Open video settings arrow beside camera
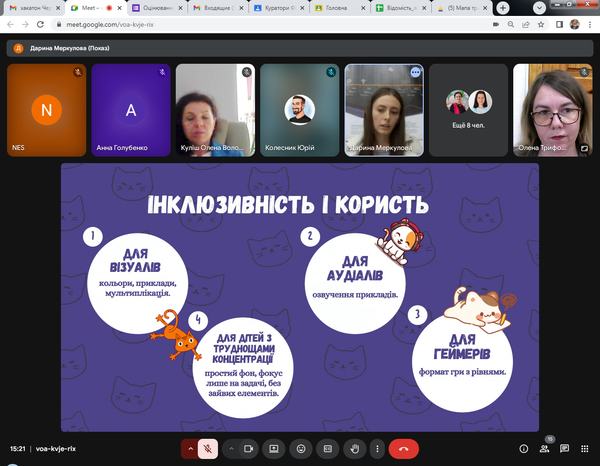 (x=230, y=449)
